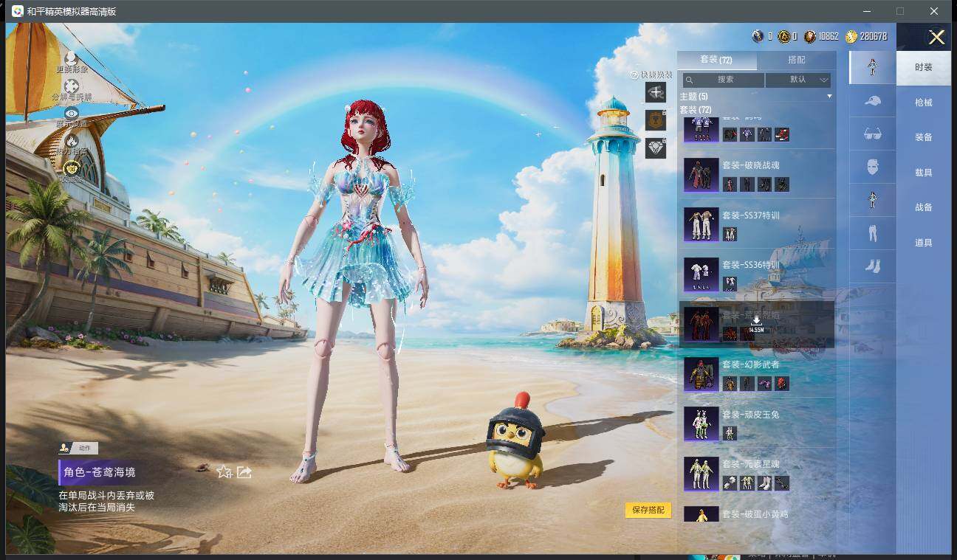Open the 分解与转赠 puzzle-piece icon

72,86
